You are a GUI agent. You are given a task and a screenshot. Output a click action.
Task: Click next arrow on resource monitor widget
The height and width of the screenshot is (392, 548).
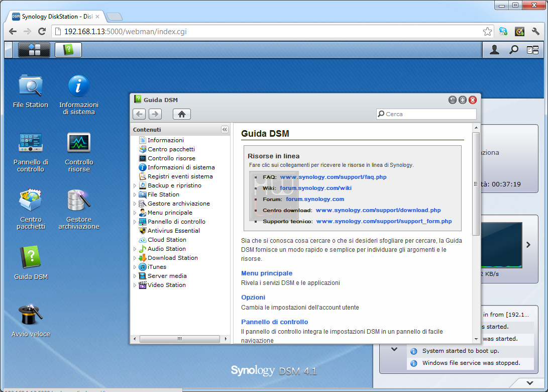pos(528,245)
